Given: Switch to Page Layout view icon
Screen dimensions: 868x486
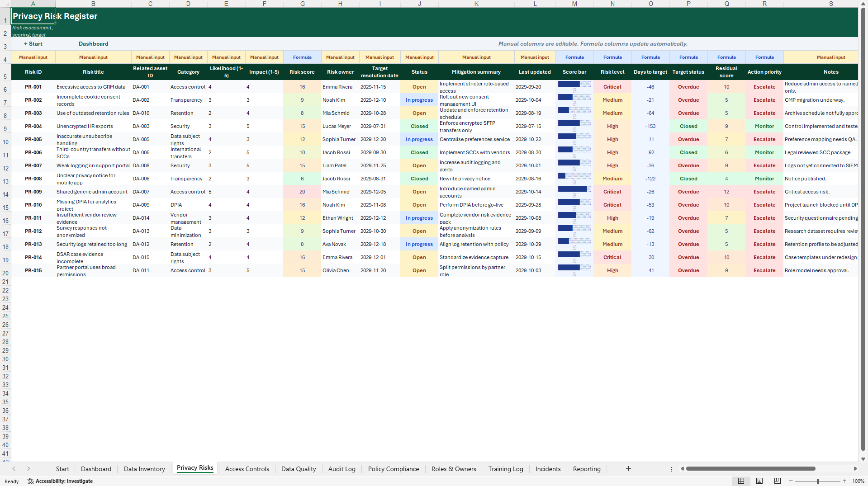Looking at the screenshot, I should coord(759,481).
